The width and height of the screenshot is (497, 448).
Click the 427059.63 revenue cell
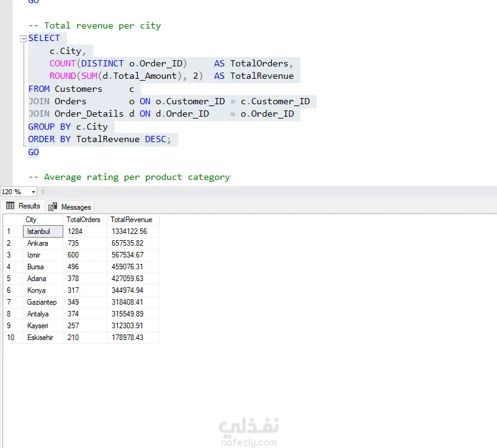[x=133, y=279]
